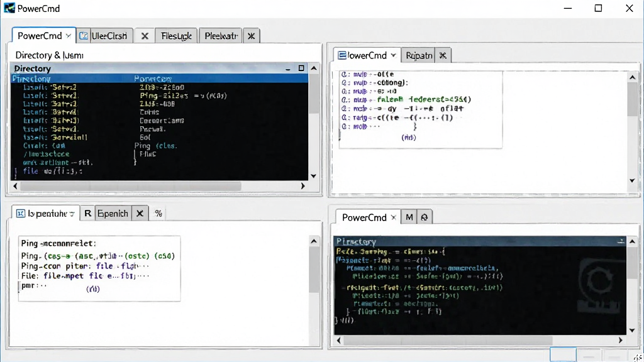Screen dimensions: 644x362
Task: Switch to the Epenich tab
Action: click(113, 214)
